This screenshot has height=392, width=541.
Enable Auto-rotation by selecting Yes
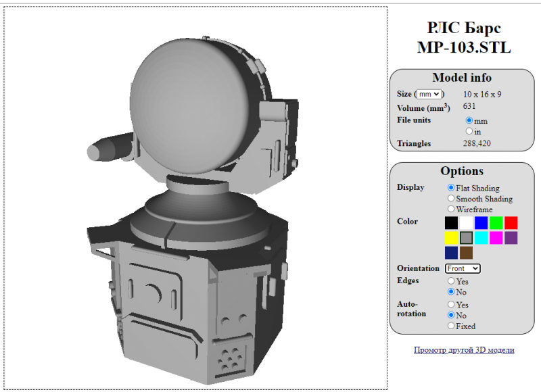click(x=451, y=305)
